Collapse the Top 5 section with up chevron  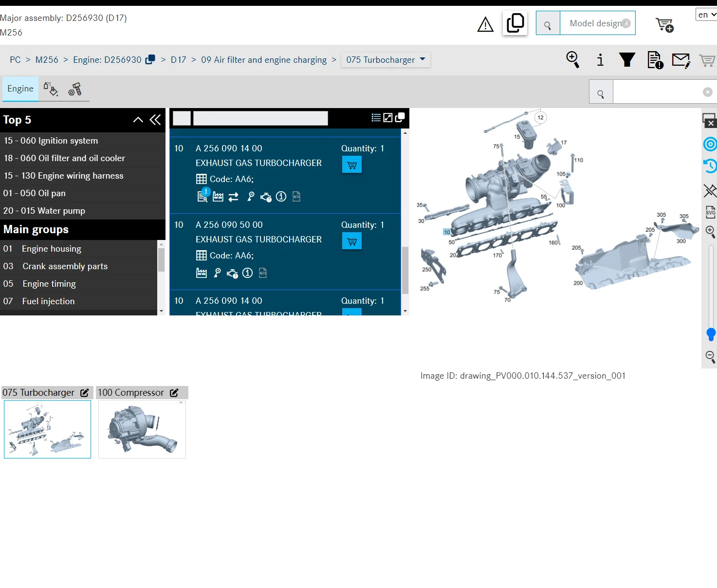click(138, 120)
